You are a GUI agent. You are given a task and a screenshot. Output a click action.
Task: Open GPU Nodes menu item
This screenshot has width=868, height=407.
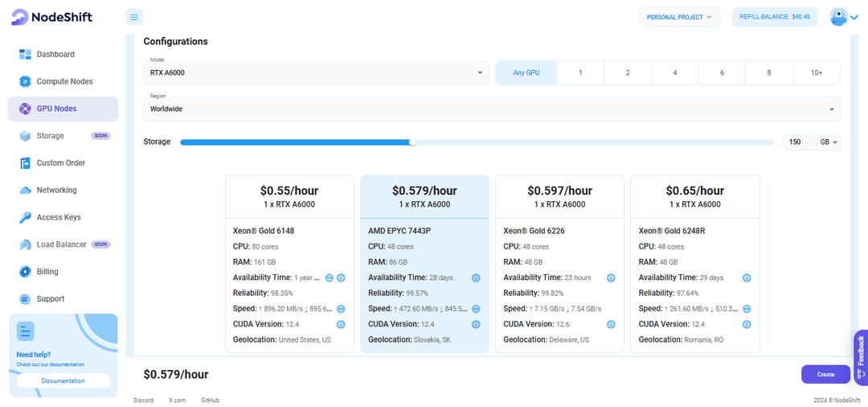click(63, 109)
